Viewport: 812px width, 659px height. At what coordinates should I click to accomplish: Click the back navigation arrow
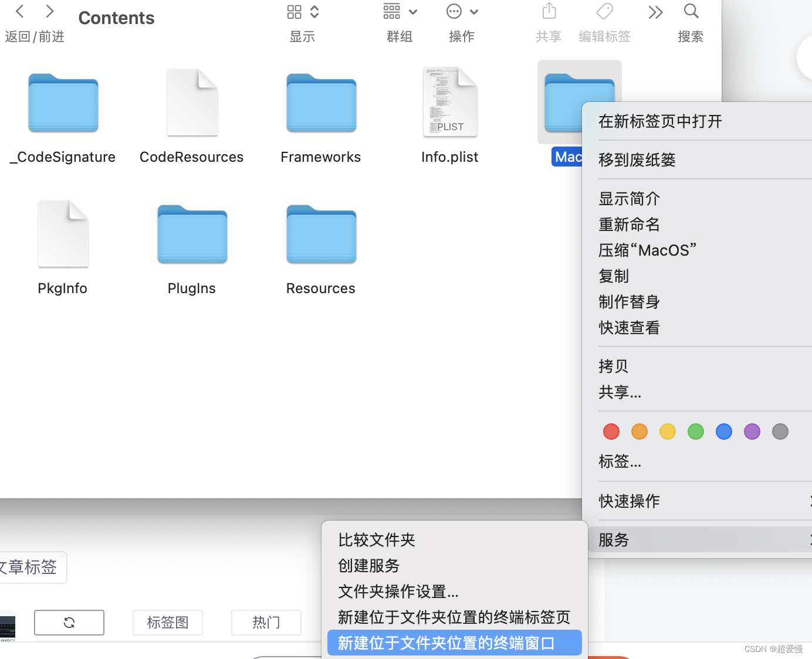(x=19, y=11)
